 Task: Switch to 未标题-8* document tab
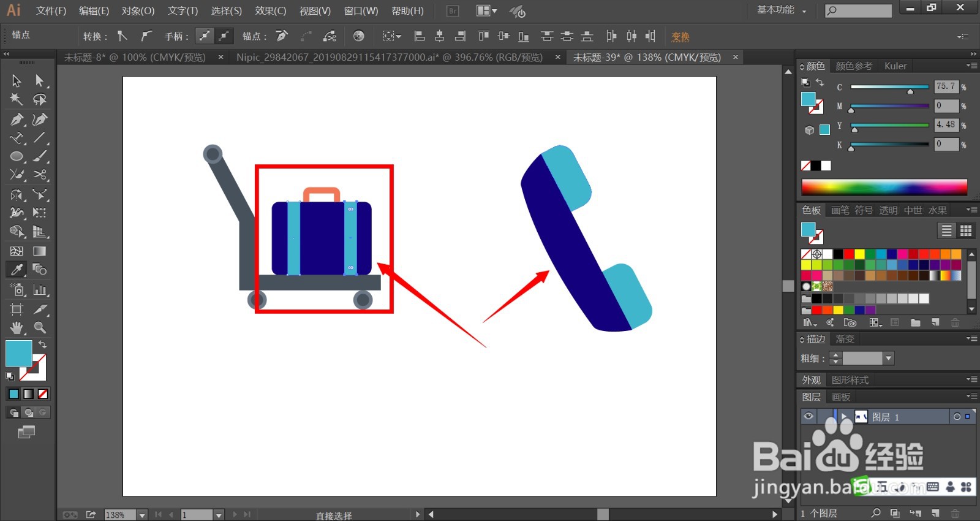point(135,57)
